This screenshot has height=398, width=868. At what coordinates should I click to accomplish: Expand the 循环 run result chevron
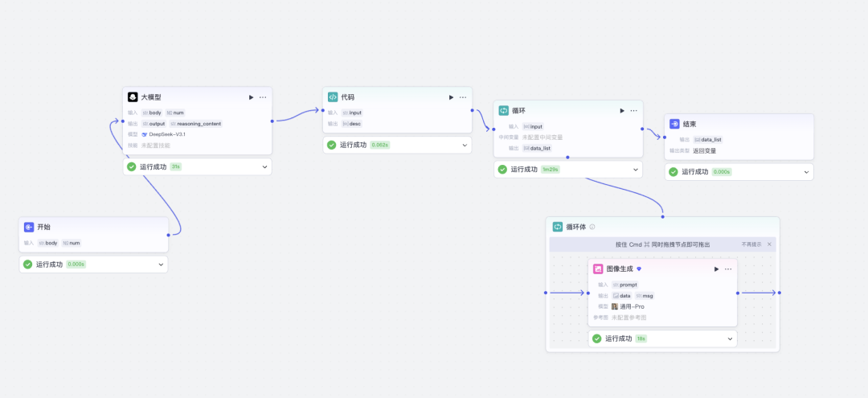coord(636,170)
